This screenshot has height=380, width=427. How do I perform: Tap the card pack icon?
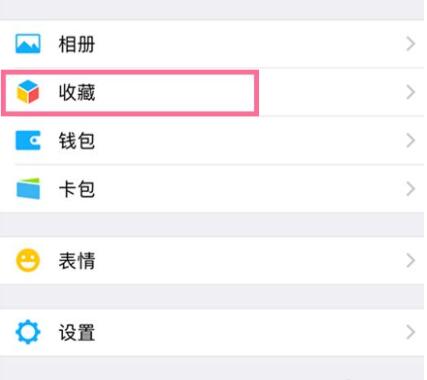tap(28, 189)
